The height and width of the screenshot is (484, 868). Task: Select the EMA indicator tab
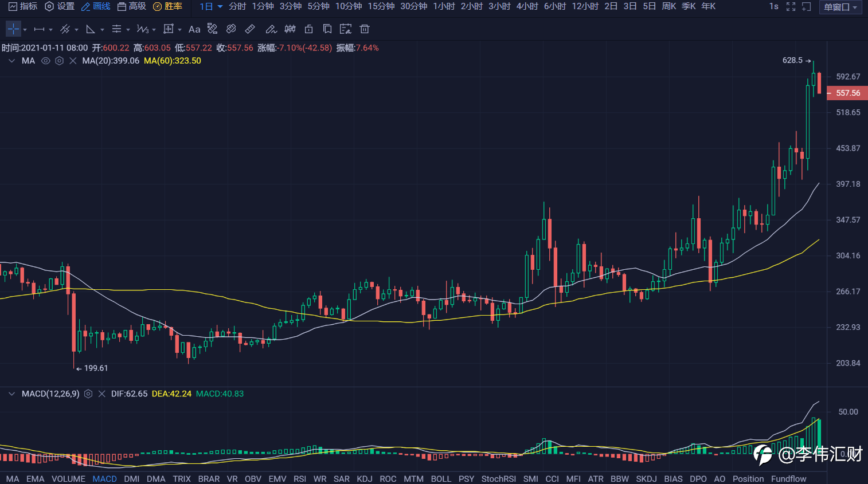[x=35, y=479]
